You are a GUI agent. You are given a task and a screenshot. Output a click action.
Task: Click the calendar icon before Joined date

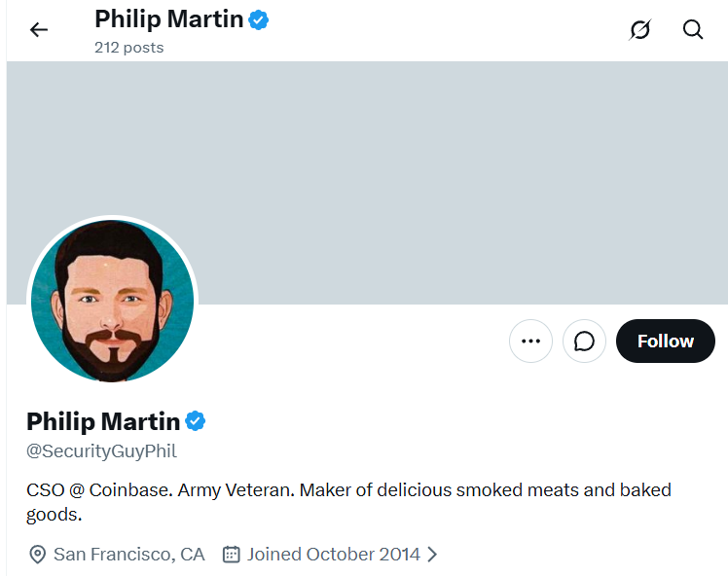click(232, 555)
